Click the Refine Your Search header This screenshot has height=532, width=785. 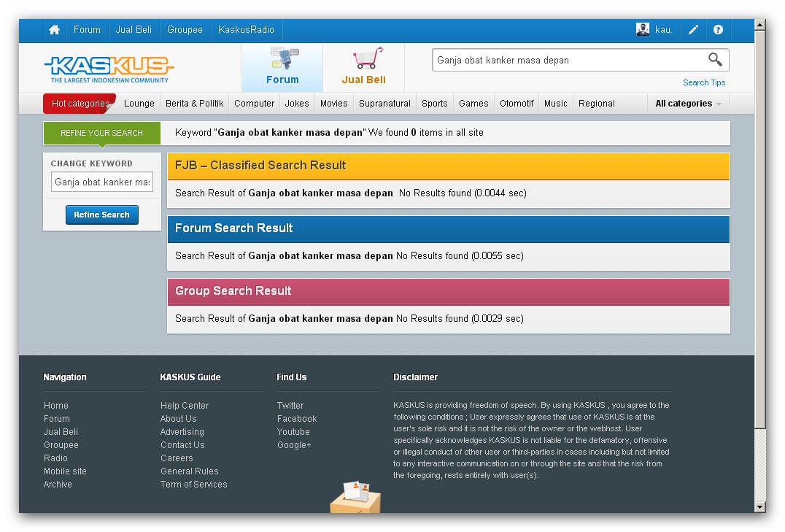point(101,134)
